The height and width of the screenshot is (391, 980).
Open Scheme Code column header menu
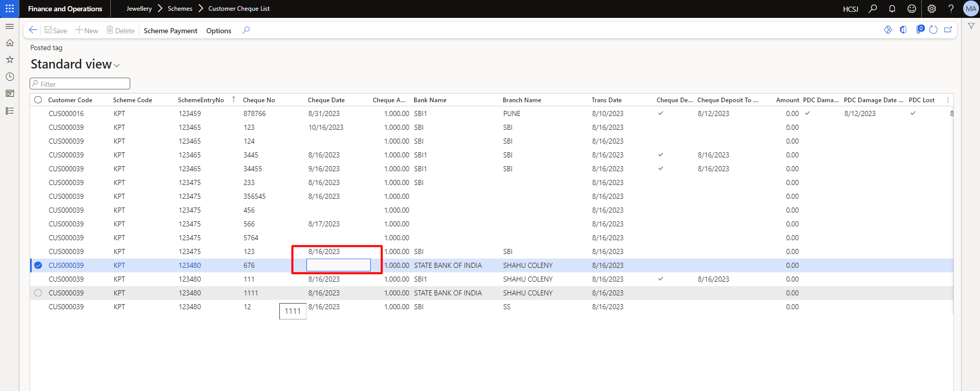(x=133, y=100)
